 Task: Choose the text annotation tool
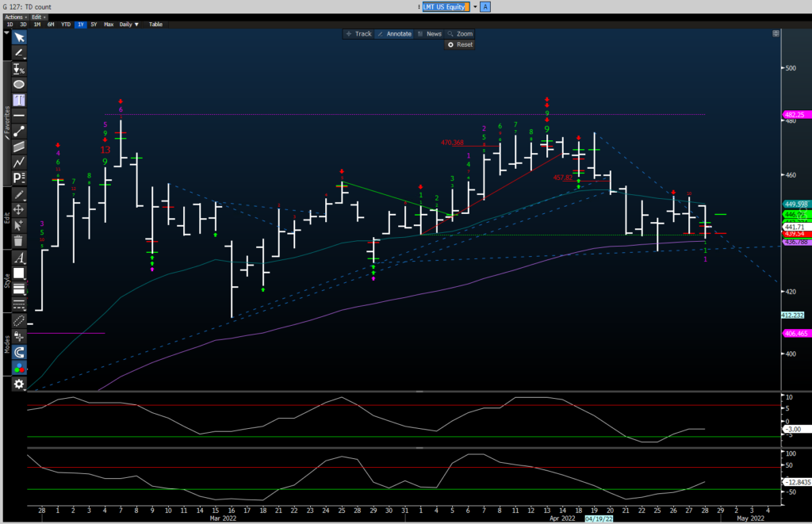tap(19, 100)
